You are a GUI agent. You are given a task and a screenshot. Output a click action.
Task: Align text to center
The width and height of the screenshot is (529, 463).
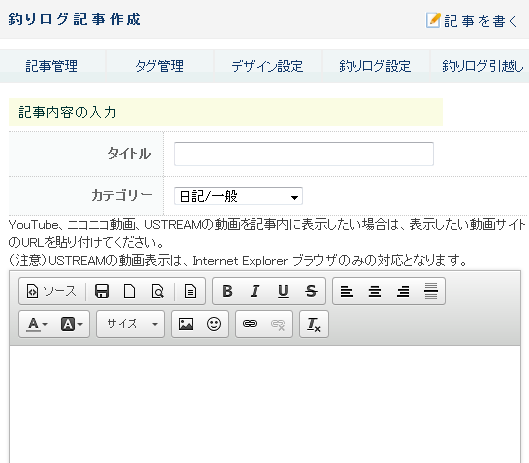point(375,291)
